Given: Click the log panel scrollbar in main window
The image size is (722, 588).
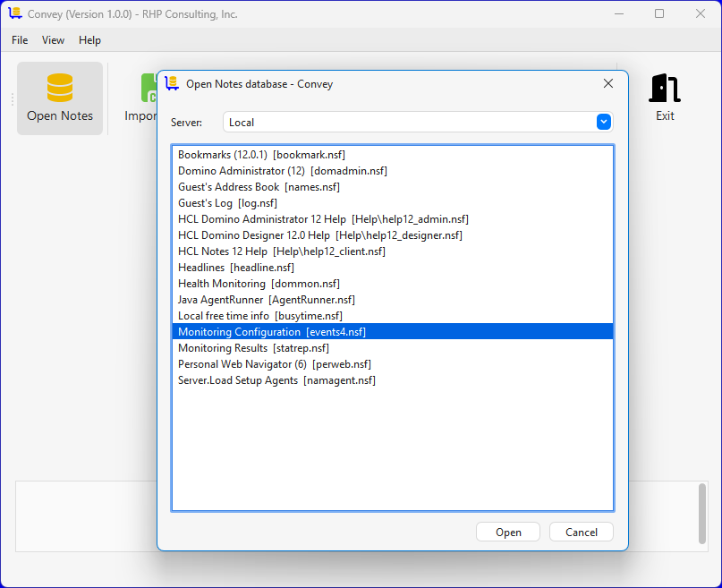Looking at the screenshot, I should click(701, 514).
